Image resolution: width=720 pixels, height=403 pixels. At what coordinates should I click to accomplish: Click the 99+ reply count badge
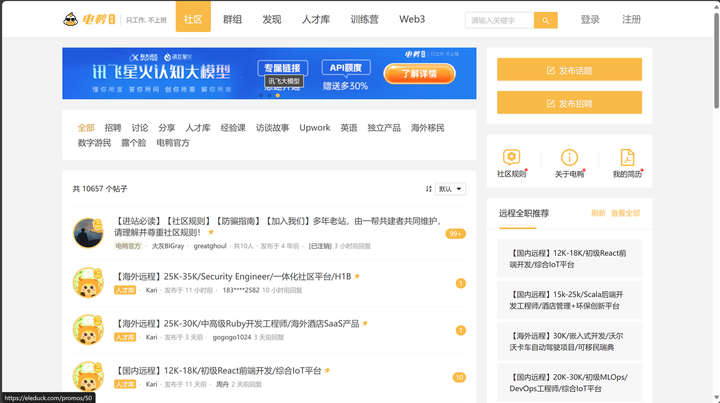pos(455,234)
